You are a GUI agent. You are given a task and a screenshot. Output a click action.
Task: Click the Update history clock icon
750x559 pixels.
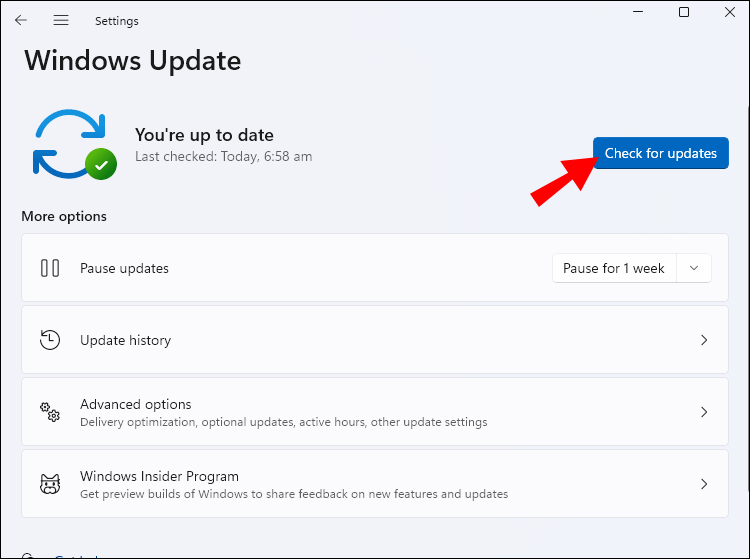(50, 340)
